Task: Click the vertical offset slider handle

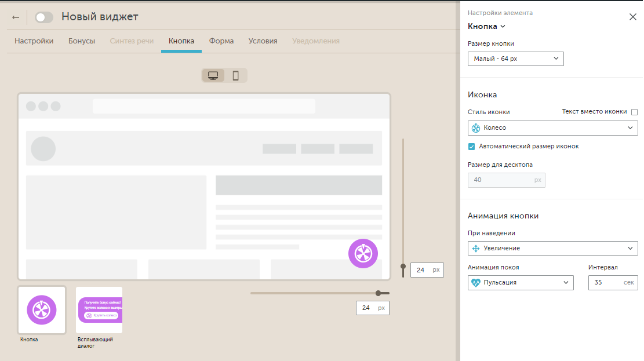Action: pos(403,267)
